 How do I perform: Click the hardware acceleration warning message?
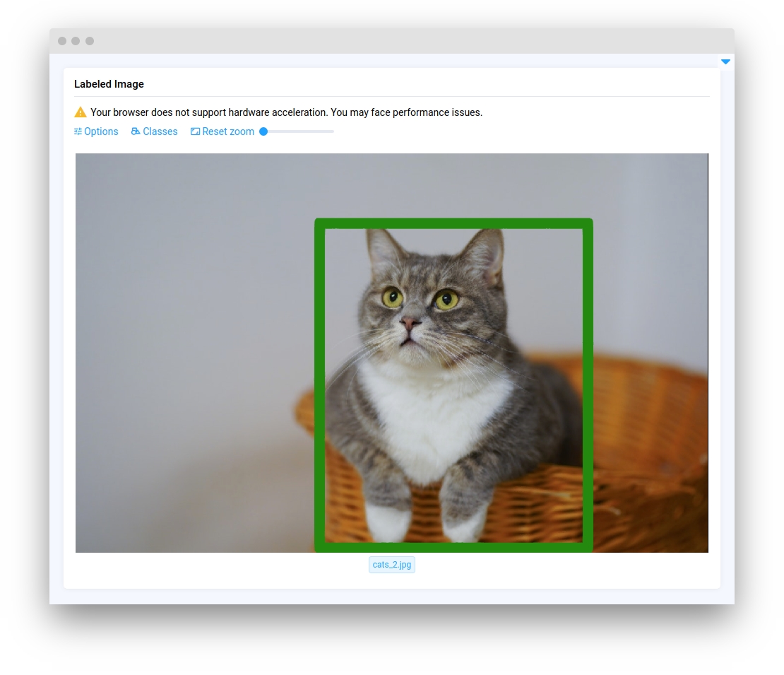click(287, 112)
